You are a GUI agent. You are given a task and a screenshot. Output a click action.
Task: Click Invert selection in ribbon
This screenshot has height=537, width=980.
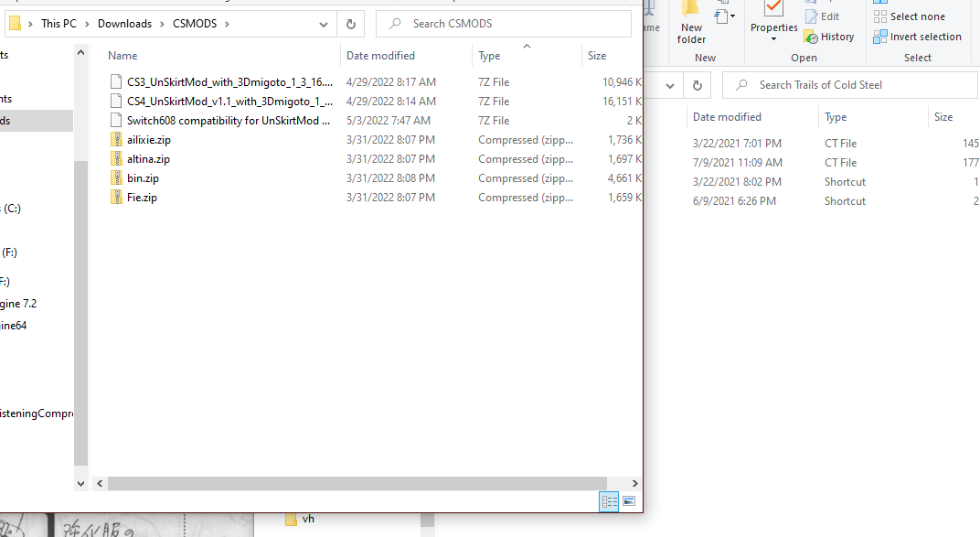(x=918, y=37)
